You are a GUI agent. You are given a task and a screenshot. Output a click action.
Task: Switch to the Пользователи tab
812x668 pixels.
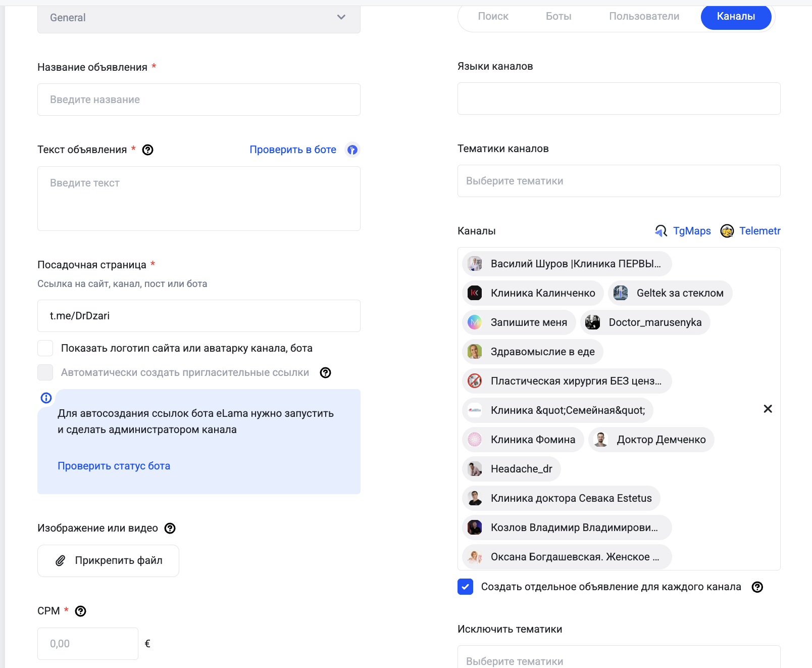coord(644,17)
